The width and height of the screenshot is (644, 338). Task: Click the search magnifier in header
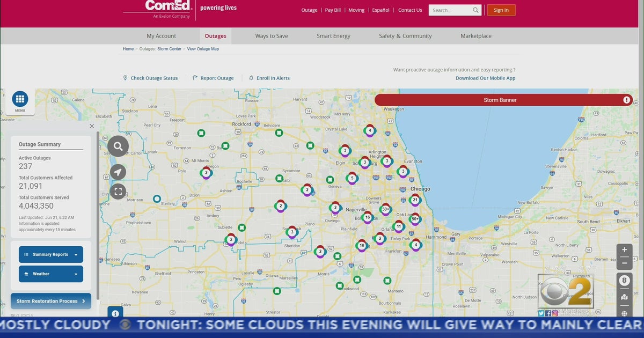click(x=476, y=10)
